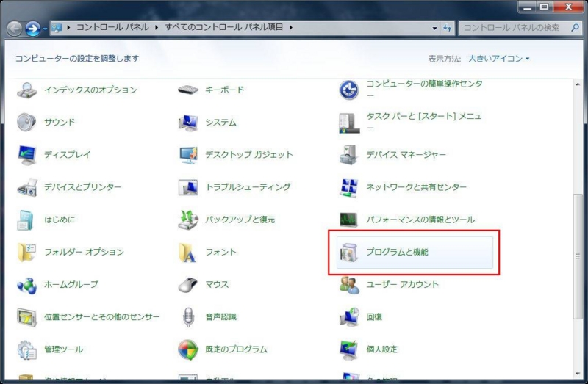The width and height of the screenshot is (588, 384).
Task: Open the マウス text link
Action: click(x=217, y=284)
